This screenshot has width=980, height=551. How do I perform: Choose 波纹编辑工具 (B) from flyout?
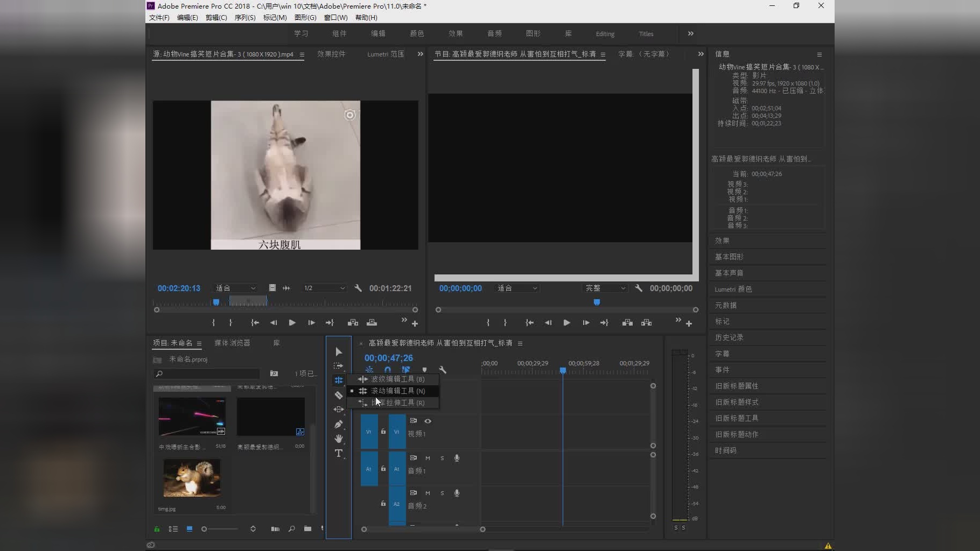(393, 379)
